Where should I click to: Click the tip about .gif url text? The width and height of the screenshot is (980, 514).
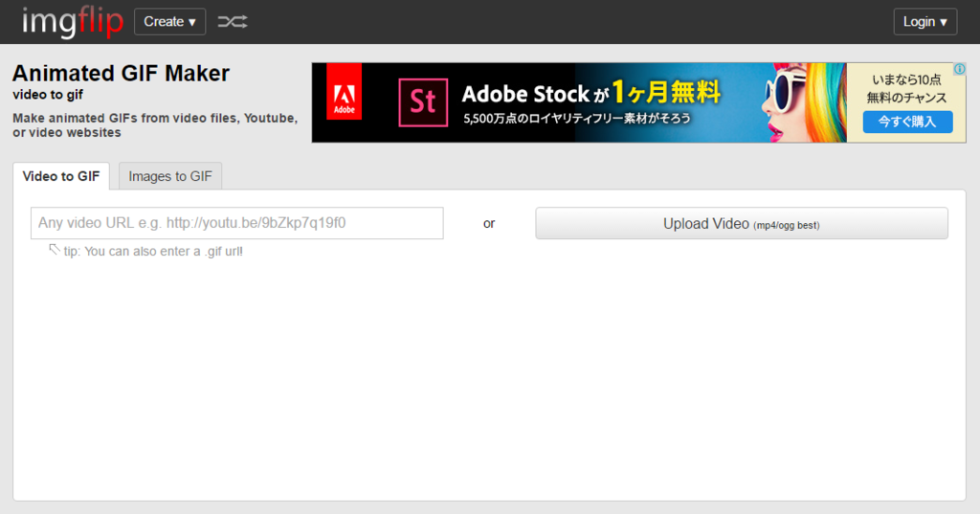[x=153, y=252]
